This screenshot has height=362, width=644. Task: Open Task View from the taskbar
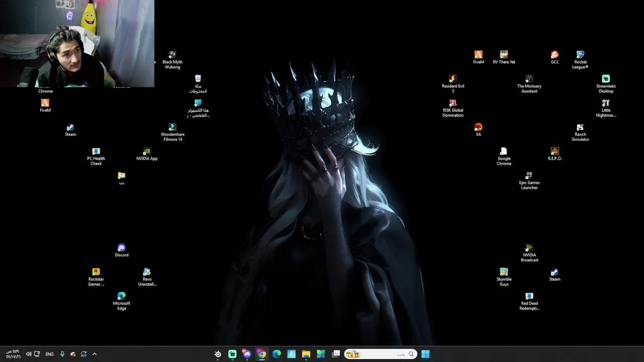336,354
